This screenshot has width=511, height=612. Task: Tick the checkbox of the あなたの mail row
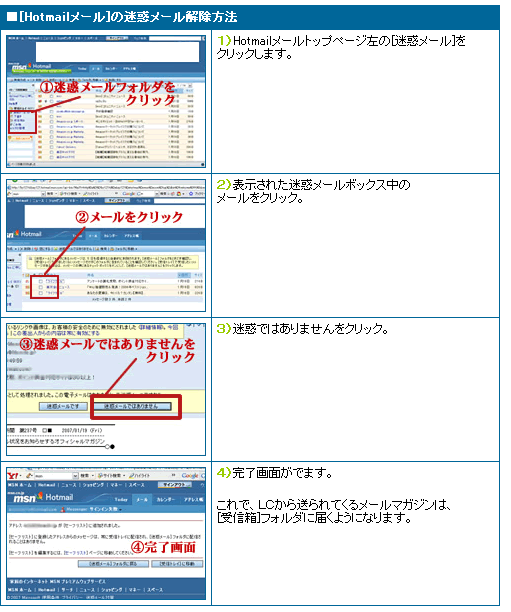[x=41, y=293]
